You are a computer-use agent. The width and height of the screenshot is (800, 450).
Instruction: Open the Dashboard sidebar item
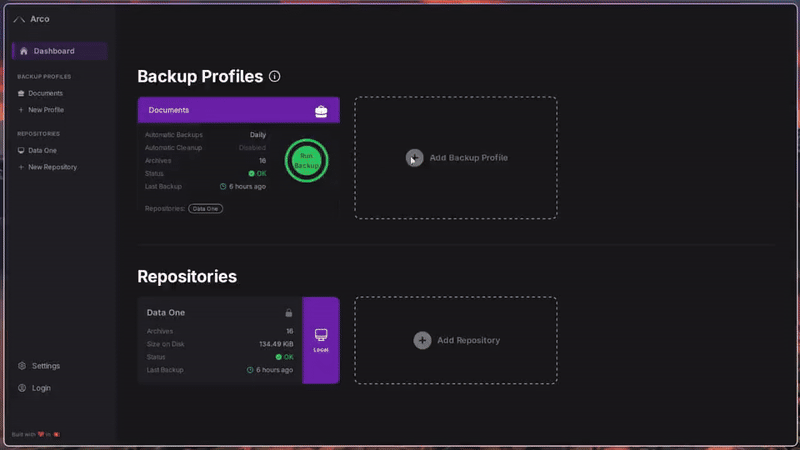tap(59, 51)
